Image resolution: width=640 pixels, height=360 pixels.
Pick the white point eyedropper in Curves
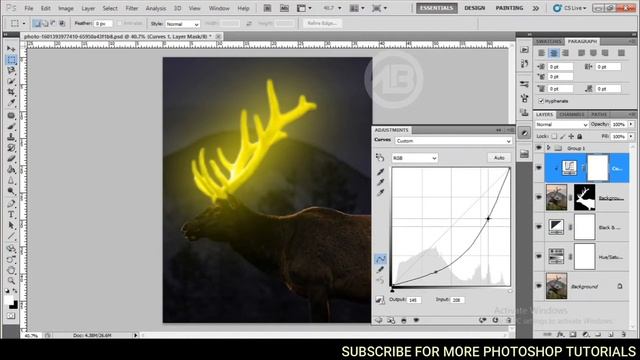(380, 193)
